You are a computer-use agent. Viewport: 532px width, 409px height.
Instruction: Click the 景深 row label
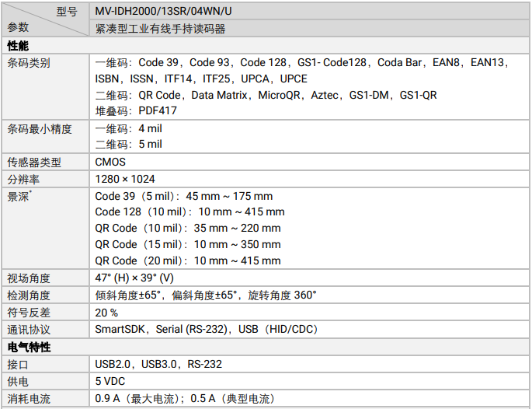coord(19,196)
